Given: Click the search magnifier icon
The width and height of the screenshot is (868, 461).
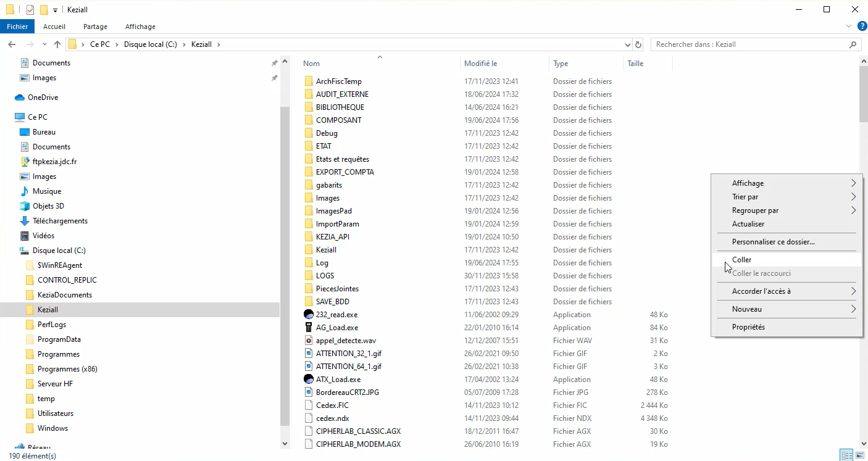Looking at the screenshot, I should tap(853, 44).
